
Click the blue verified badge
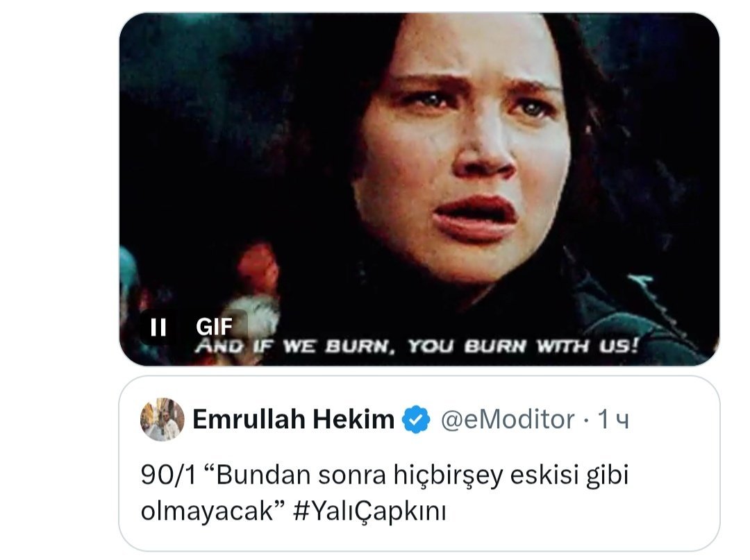coord(416,420)
